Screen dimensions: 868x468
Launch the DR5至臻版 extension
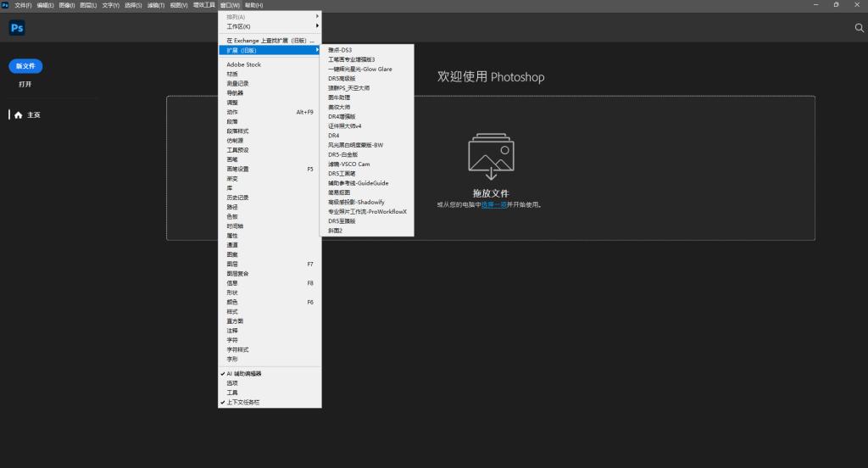coord(367,221)
